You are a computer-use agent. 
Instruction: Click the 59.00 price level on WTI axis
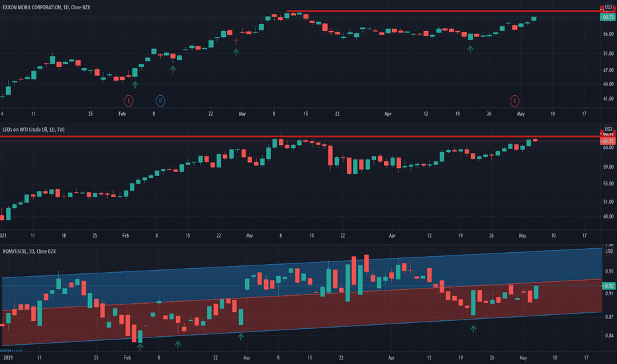[x=608, y=167]
